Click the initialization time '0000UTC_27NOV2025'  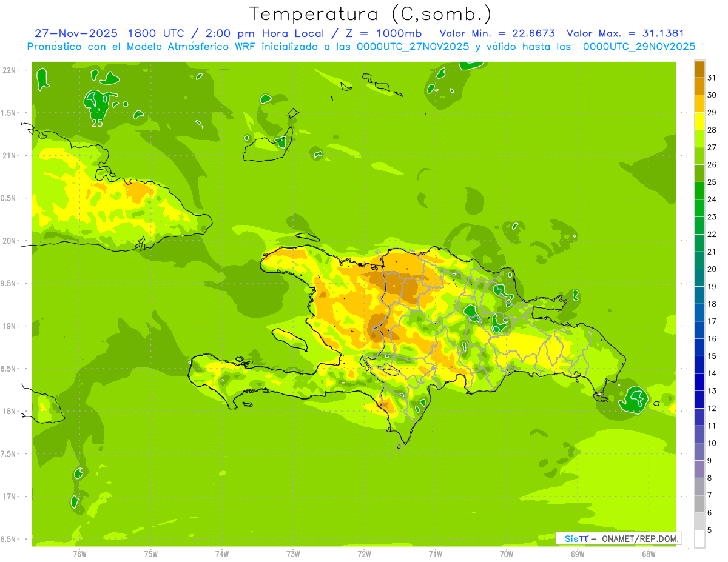click(x=413, y=47)
